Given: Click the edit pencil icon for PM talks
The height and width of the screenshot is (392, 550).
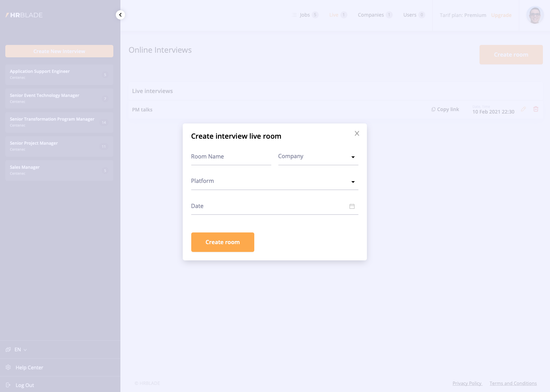Looking at the screenshot, I should (x=523, y=109).
